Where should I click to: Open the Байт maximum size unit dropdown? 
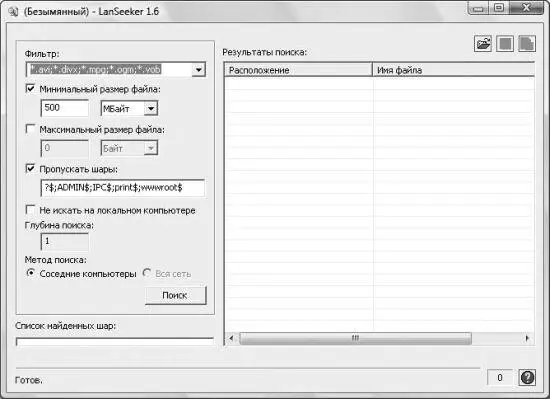pos(151,148)
